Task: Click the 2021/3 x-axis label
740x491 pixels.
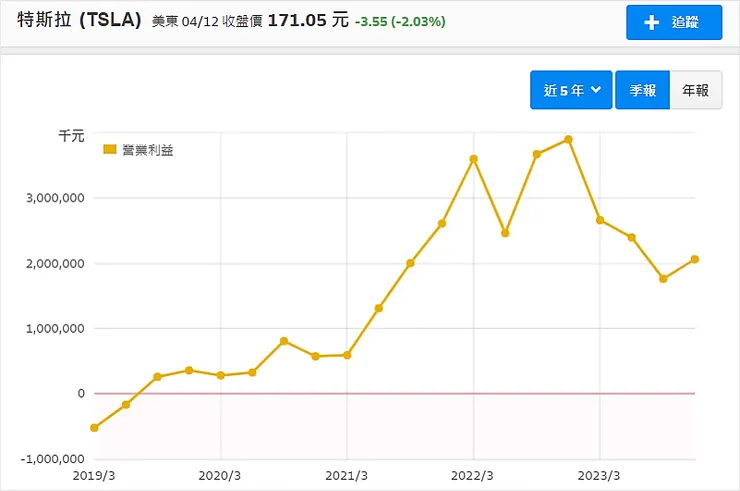Action: click(x=346, y=475)
